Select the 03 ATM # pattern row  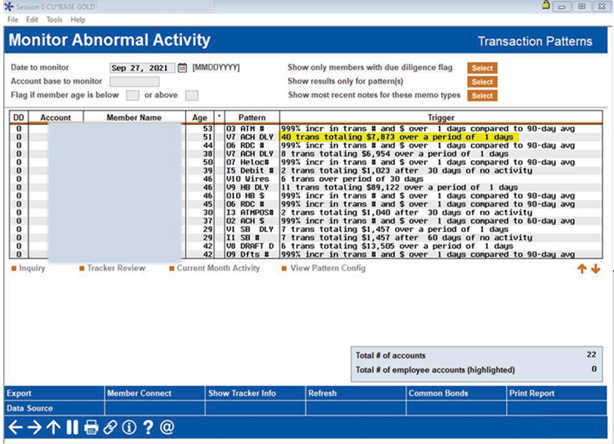click(306, 129)
